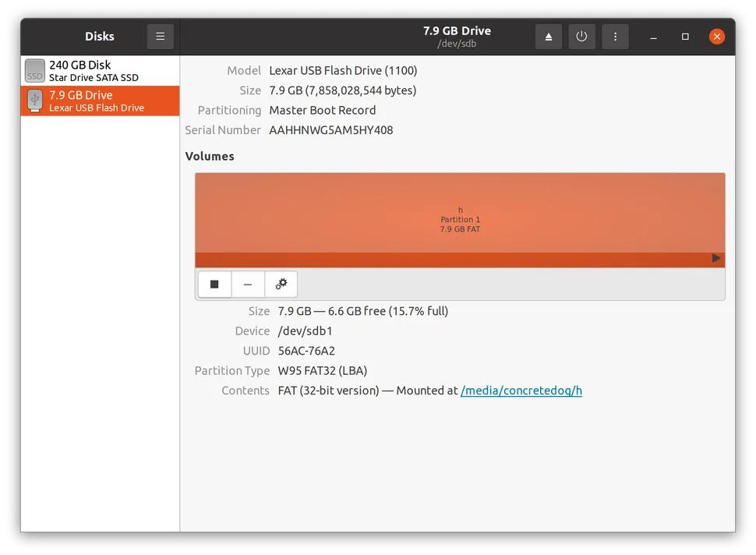Power off the selected drive
Screen dimensions: 756x555
click(x=581, y=36)
